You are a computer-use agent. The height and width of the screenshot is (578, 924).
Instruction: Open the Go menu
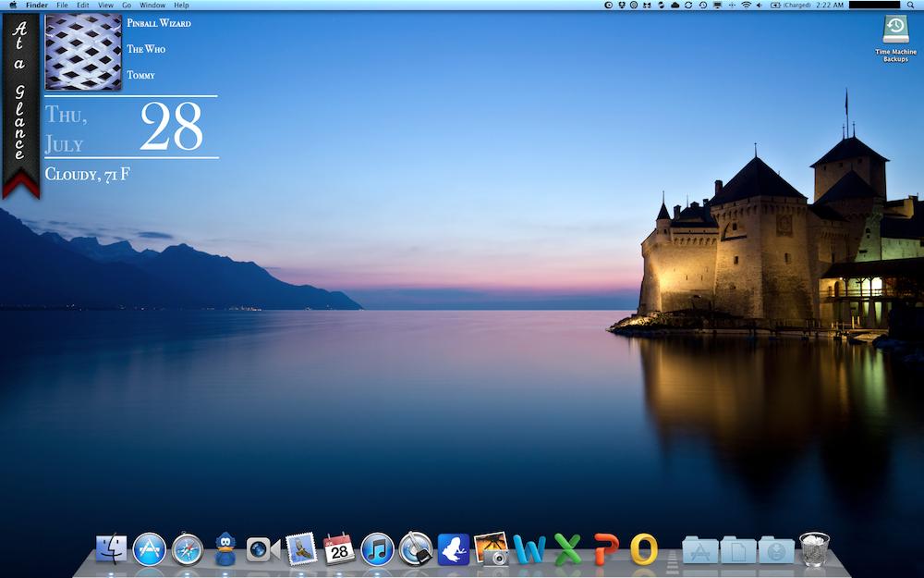tap(127, 6)
